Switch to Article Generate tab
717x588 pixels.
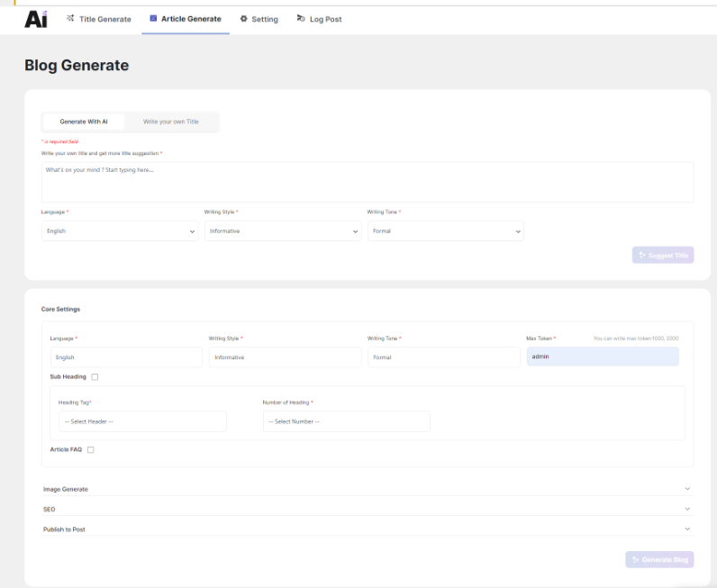[x=186, y=19]
